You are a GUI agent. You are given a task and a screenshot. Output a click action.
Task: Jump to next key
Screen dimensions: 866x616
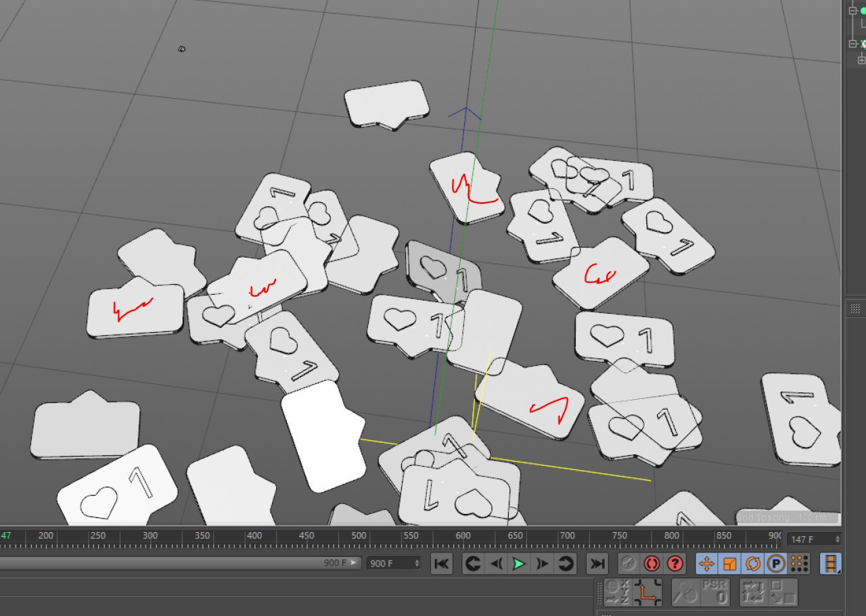(x=565, y=563)
